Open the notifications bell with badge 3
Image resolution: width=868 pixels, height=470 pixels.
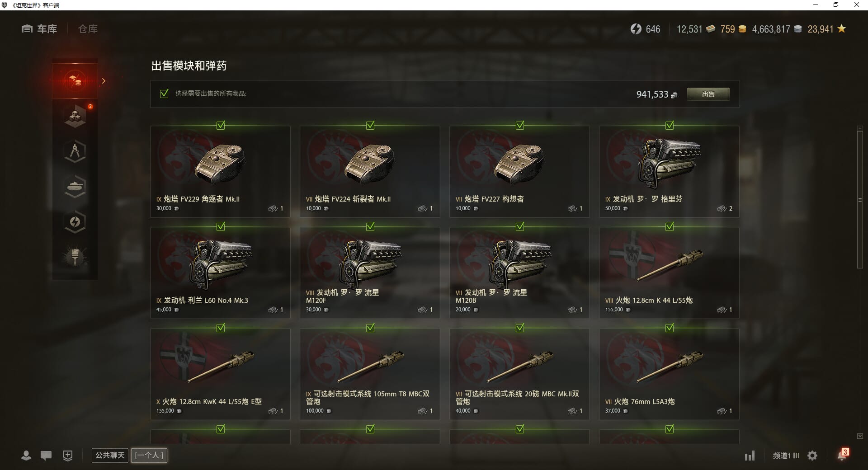point(842,455)
